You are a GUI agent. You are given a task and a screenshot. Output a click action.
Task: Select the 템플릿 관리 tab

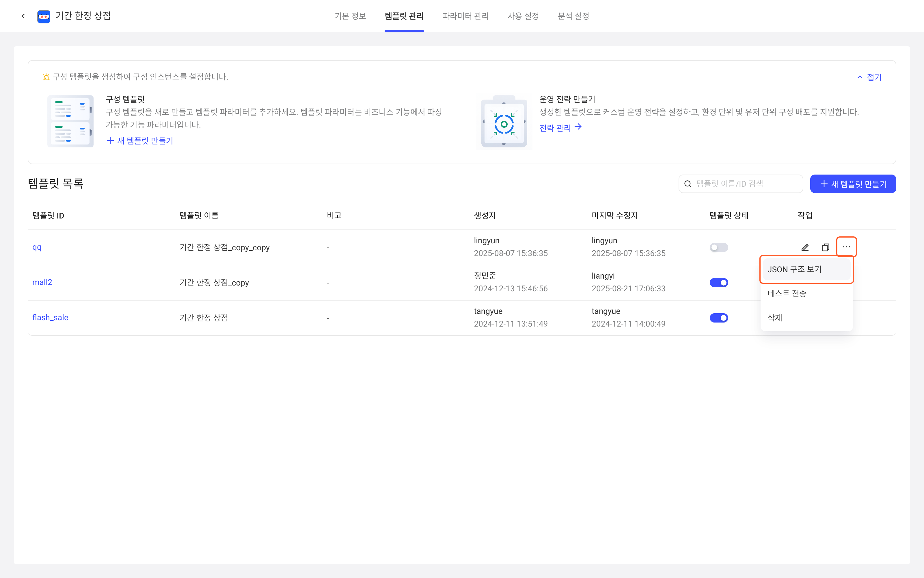click(x=404, y=16)
